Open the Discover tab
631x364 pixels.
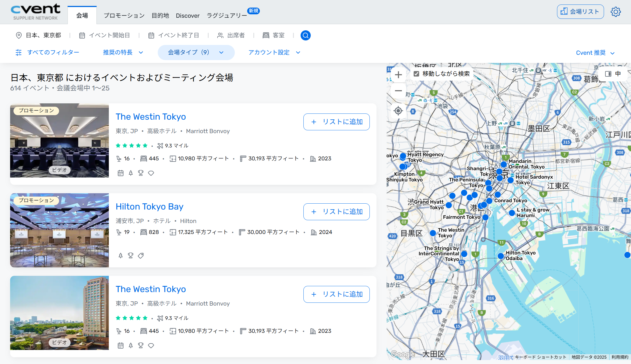188,16
